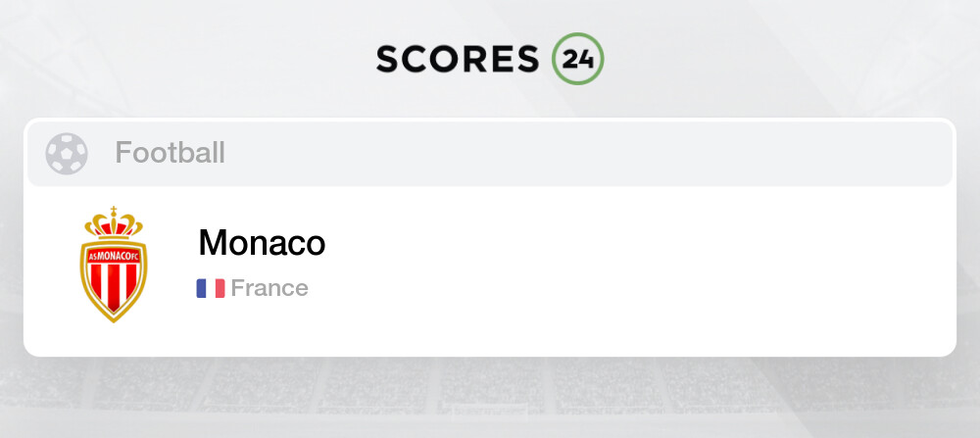Click the red-white striped shield on the crest
The height and width of the screenshot is (438, 980).
(114, 289)
